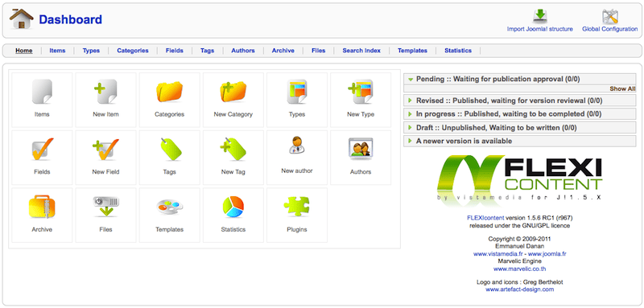Open the Statistics pie chart icon
The height and width of the screenshot is (308, 644).
click(233, 207)
